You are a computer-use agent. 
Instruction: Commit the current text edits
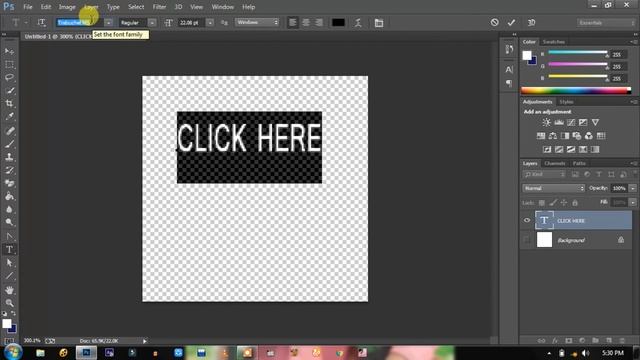(x=511, y=23)
